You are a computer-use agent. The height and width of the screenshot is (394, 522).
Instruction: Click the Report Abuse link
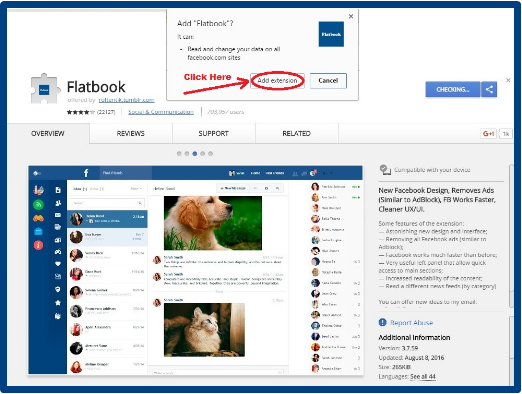click(411, 323)
